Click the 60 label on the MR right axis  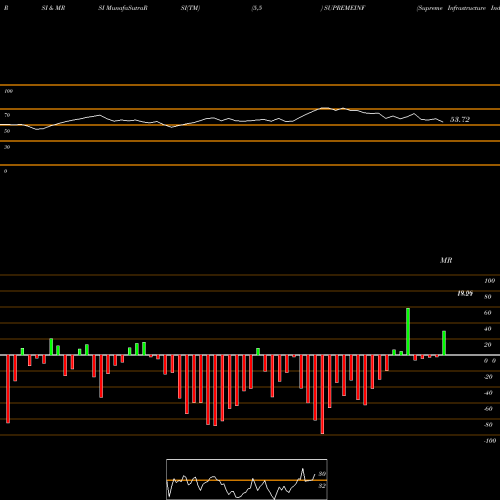(488, 313)
